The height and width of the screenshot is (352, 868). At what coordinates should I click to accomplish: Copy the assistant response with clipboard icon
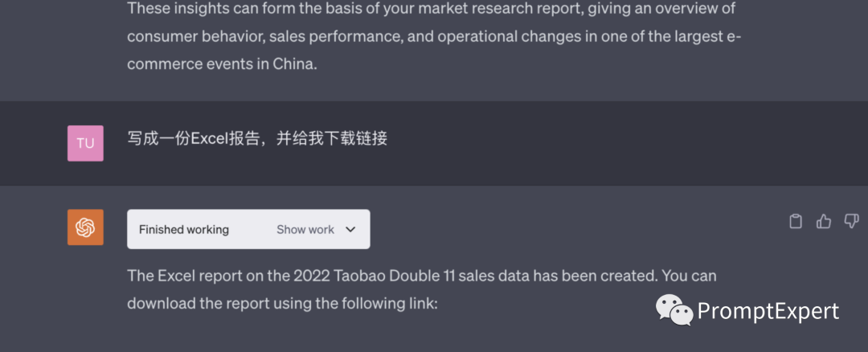[796, 221]
